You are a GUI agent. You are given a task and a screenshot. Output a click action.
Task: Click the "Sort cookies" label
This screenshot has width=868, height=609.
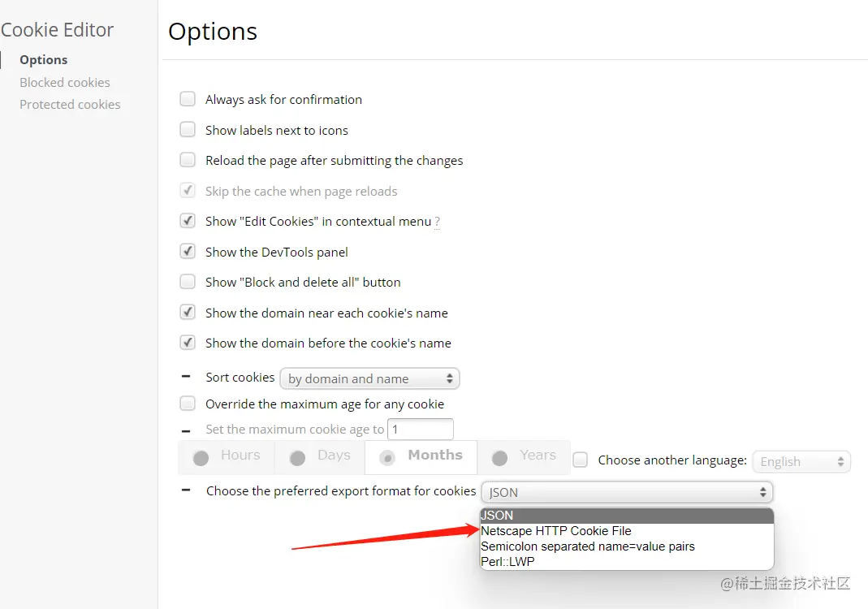pos(240,378)
